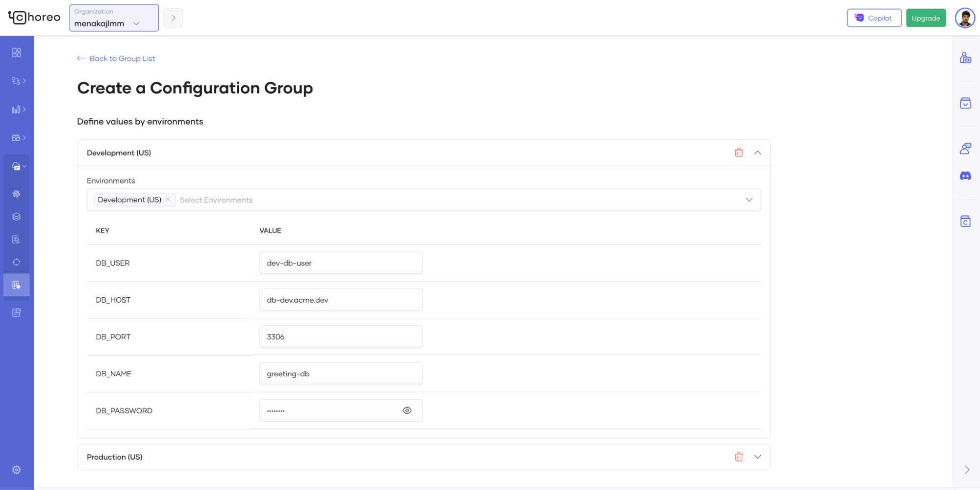This screenshot has width=980, height=490.
Task: Select the highlighted configuration groups sidebar icon
Action: (16, 285)
